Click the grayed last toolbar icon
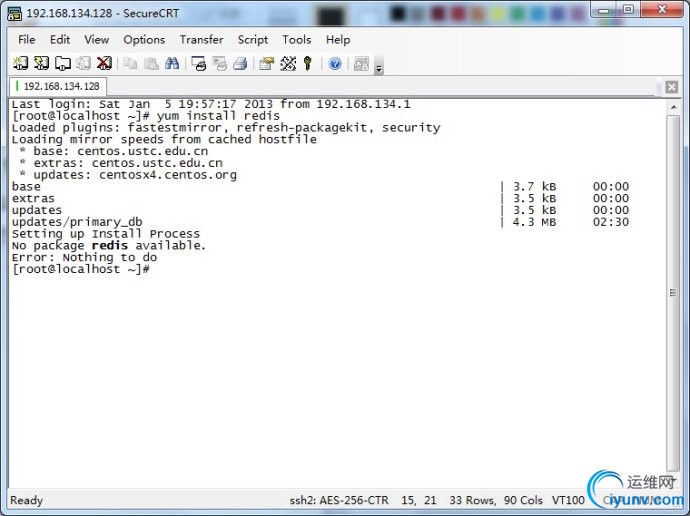Viewport: 690px width, 516px height. pyautogui.click(x=361, y=64)
